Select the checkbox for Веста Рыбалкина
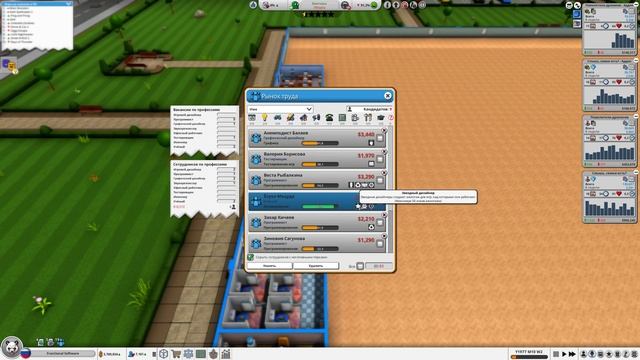Screen dimensions: 640x360 tap(380, 180)
